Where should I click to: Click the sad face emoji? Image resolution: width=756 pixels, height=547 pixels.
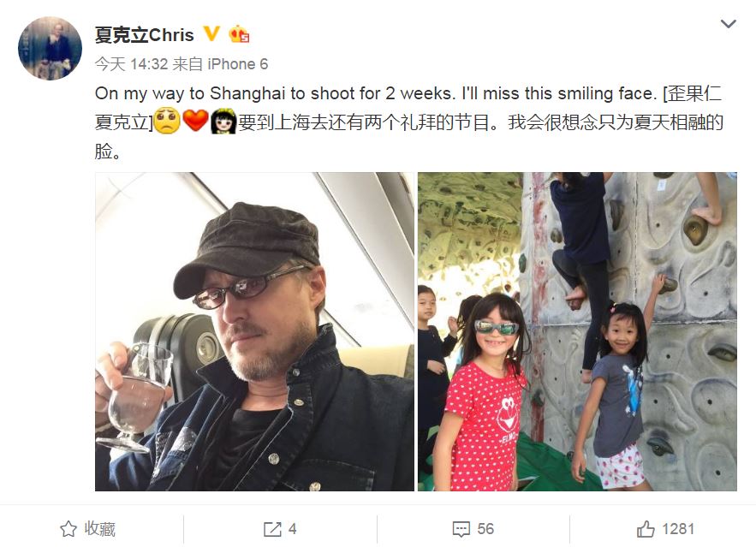tap(167, 121)
